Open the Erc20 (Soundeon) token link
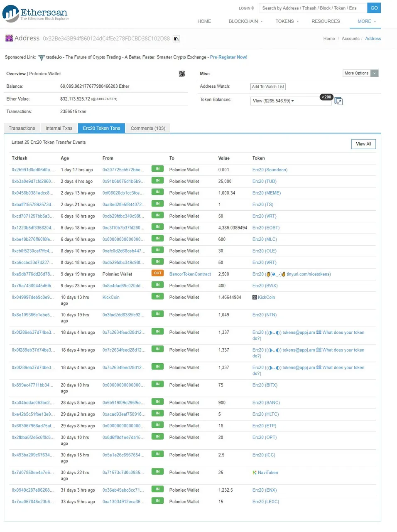Image resolution: width=397 pixels, height=532 pixels. [270, 170]
